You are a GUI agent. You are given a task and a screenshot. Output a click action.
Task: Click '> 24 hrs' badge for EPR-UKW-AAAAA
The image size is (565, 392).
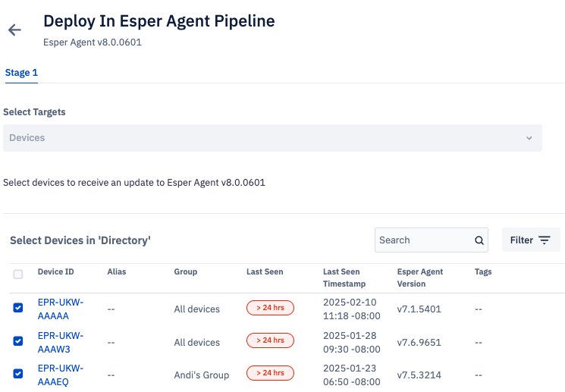coord(270,308)
